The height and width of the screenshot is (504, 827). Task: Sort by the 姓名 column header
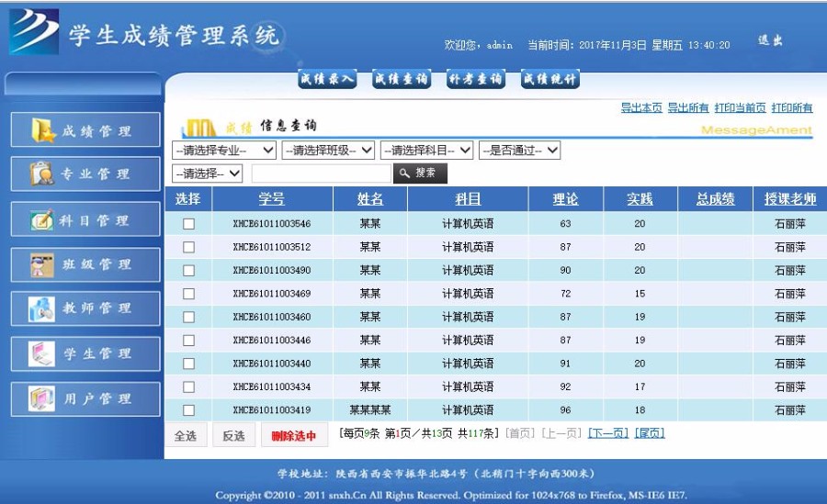pyautogui.click(x=369, y=198)
